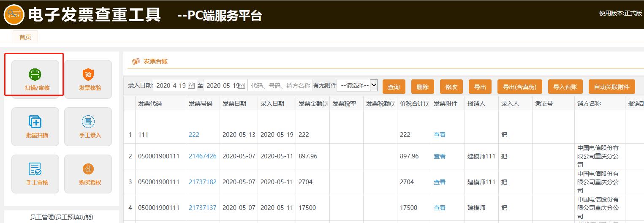Focus the start date field 2020-4-19
This screenshot has width=644, height=223.
point(174,85)
